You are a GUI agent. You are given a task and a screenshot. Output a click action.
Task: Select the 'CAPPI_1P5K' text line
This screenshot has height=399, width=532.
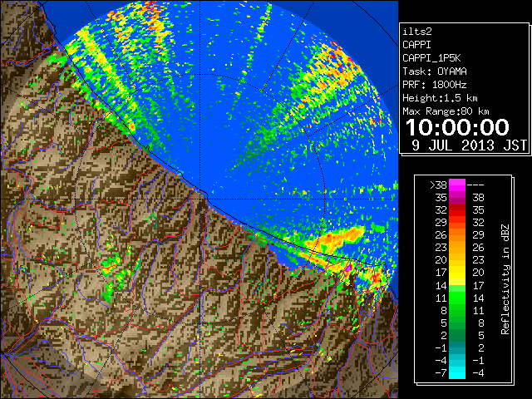click(x=431, y=58)
